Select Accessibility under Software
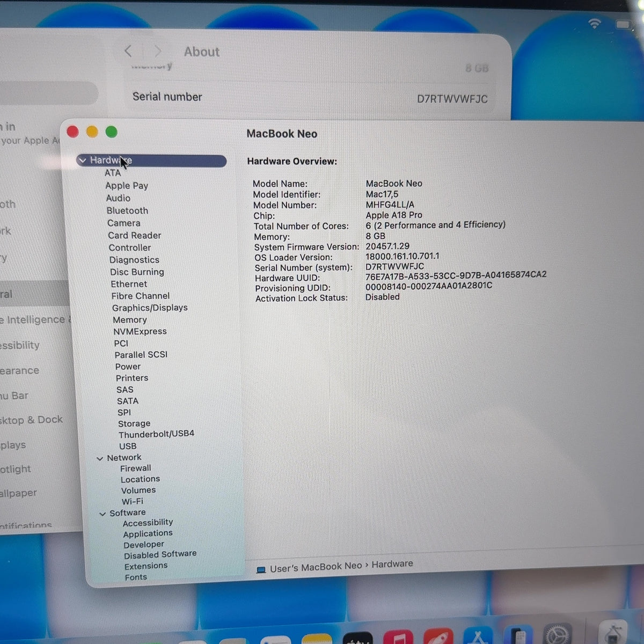The width and height of the screenshot is (644, 644). 148,523
